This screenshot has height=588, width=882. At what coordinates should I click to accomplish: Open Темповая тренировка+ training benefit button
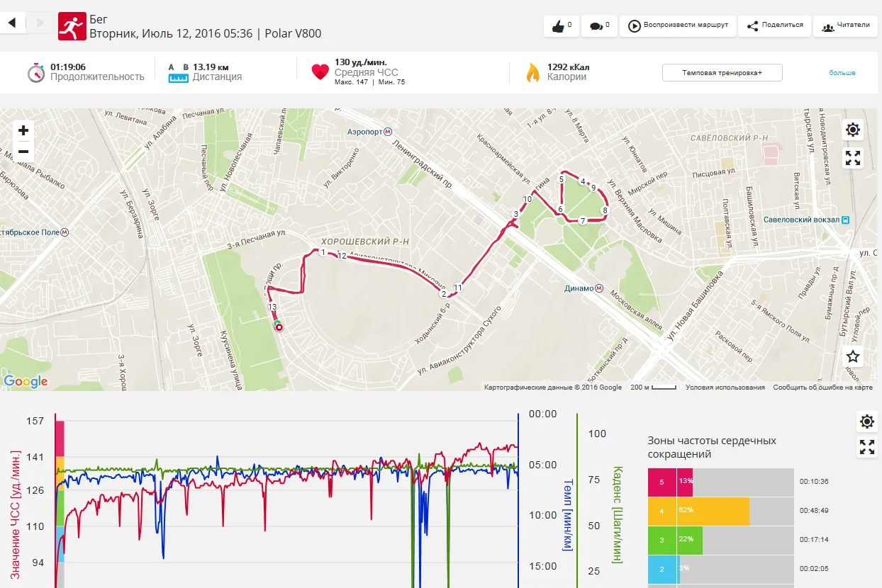click(x=722, y=73)
